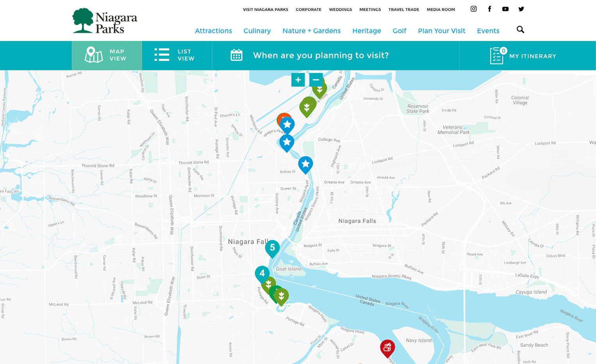Zoom in the map with plus button

tap(298, 80)
